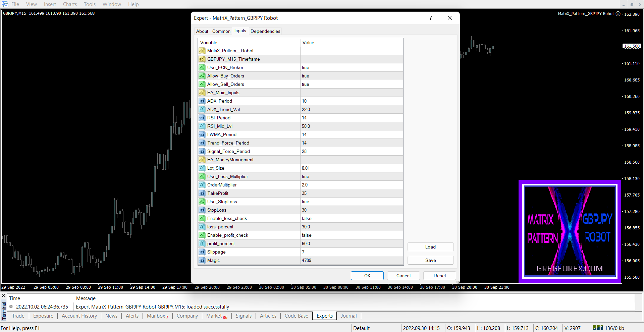644x332 pixels.
Task: Click the connection status bars icon
Action: [x=597, y=328]
